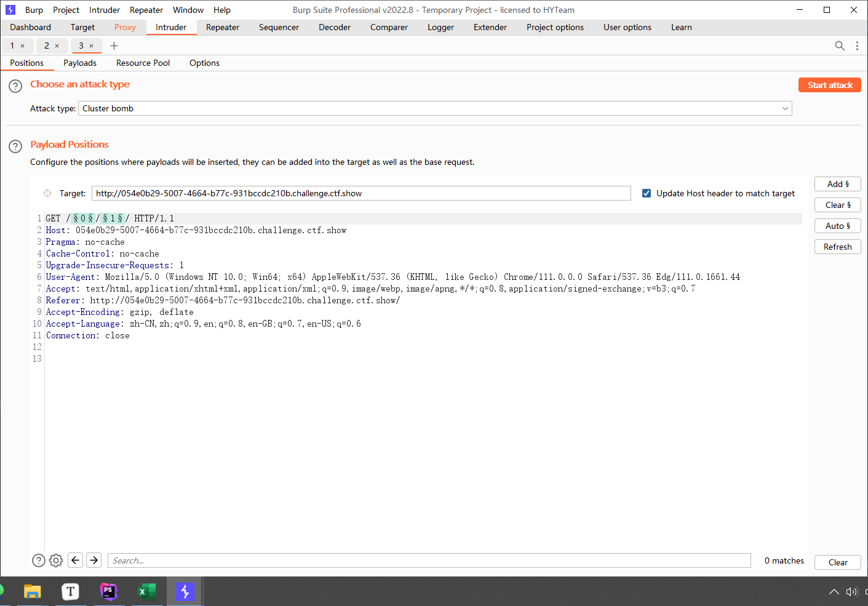Click the Referer header line
This screenshot has width=868, height=606.
(x=223, y=300)
